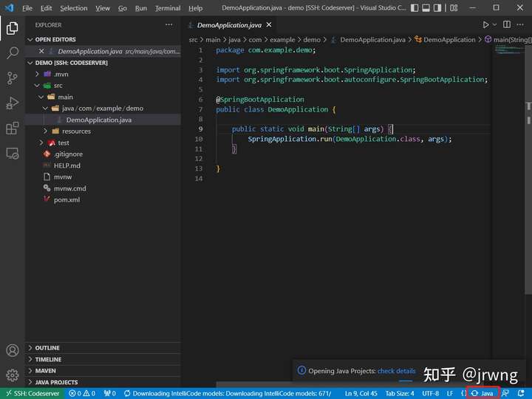Click the forwarded ports indicator showing 0
The height and width of the screenshot is (399, 532).
pyautogui.click(x=109, y=394)
